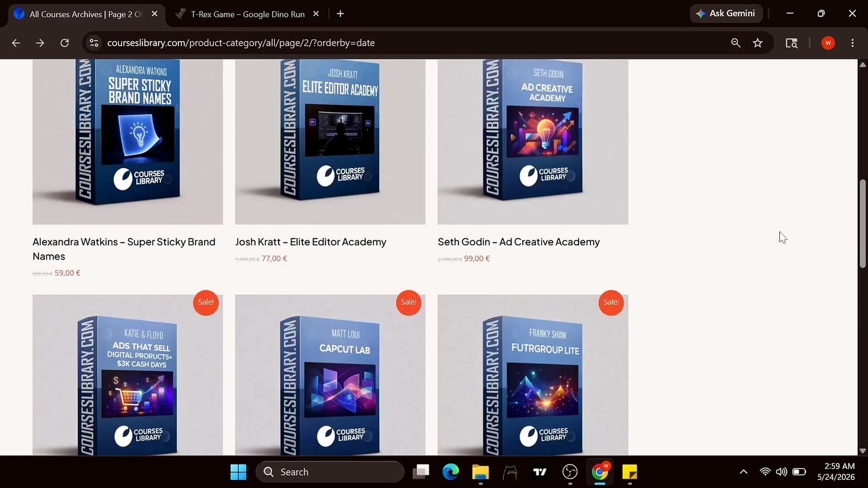This screenshot has width=868, height=488.
Task: Close the All Courses Archives tab
Action: [155, 14]
